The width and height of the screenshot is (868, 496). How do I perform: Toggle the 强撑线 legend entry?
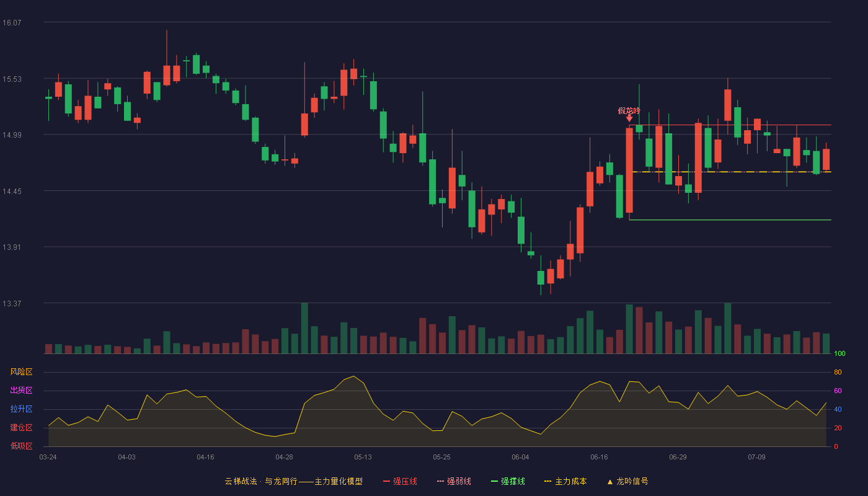[508, 481]
